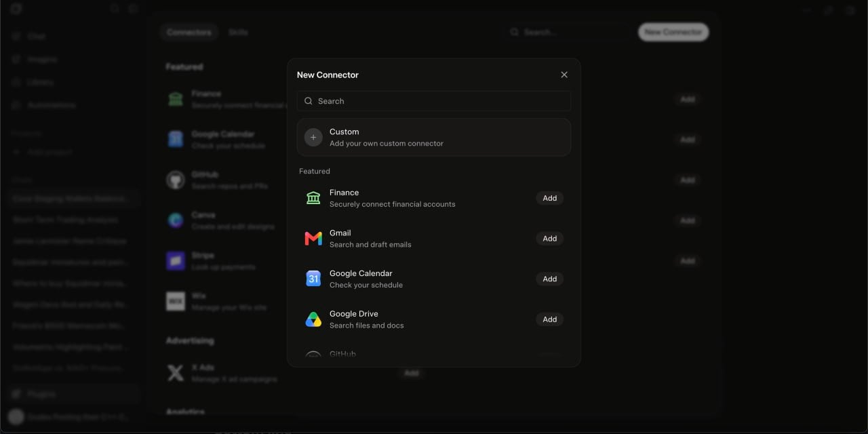
Task: Click the Google Calendar icon in the background list
Action: [x=176, y=140]
